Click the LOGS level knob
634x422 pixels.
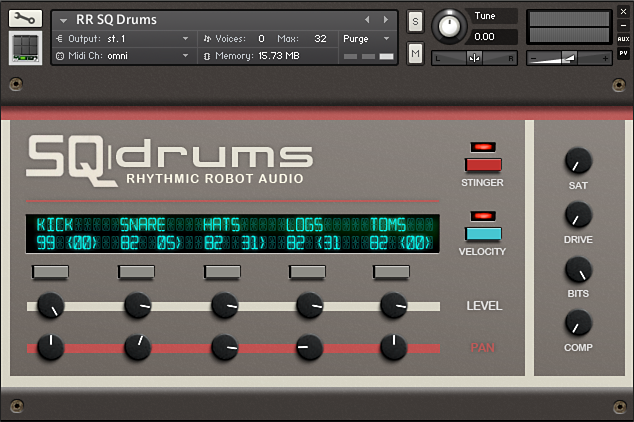coord(310,306)
